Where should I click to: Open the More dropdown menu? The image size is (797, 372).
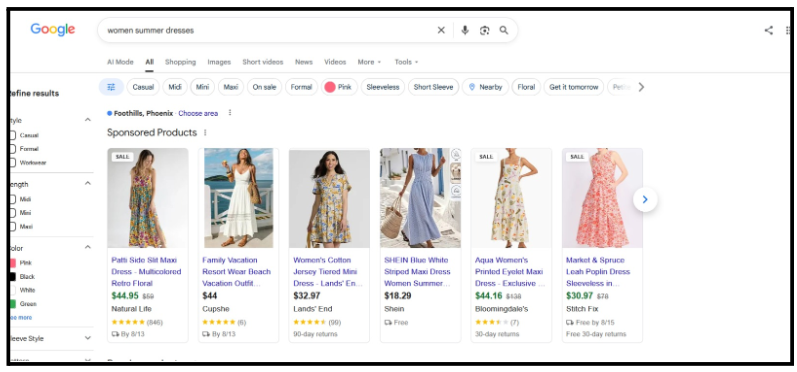[x=369, y=62]
